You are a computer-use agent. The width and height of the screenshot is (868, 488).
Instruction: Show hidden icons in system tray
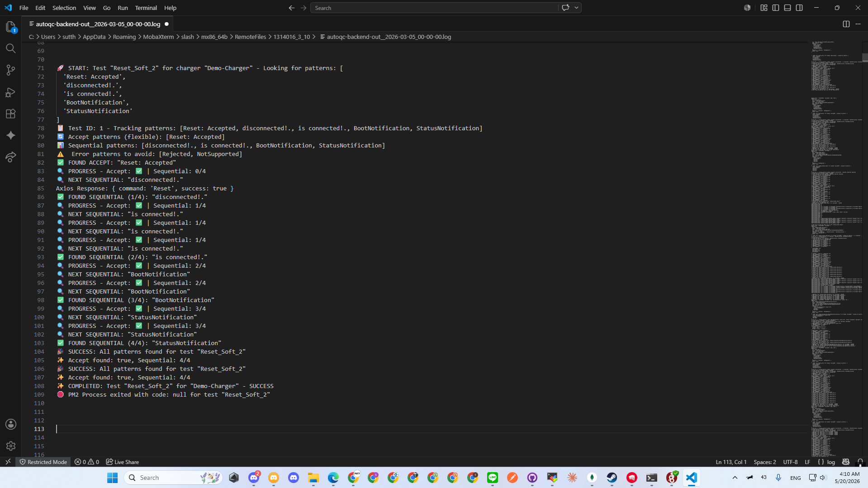click(735, 478)
